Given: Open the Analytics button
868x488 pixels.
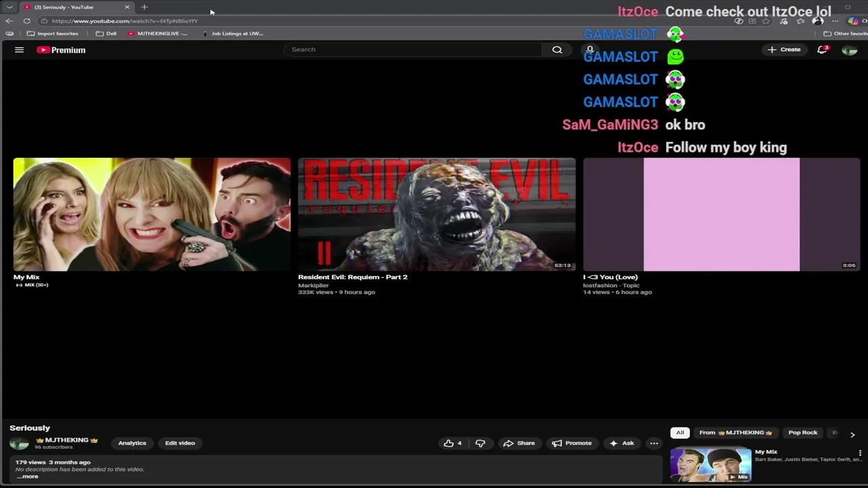Looking at the screenshot, I should (132, 443).
